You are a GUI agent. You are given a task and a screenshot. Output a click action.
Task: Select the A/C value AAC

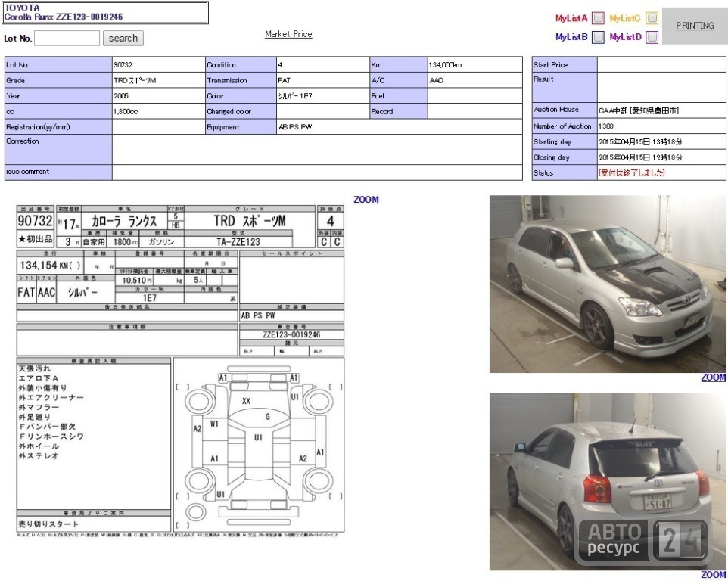[x=436, y=80]
